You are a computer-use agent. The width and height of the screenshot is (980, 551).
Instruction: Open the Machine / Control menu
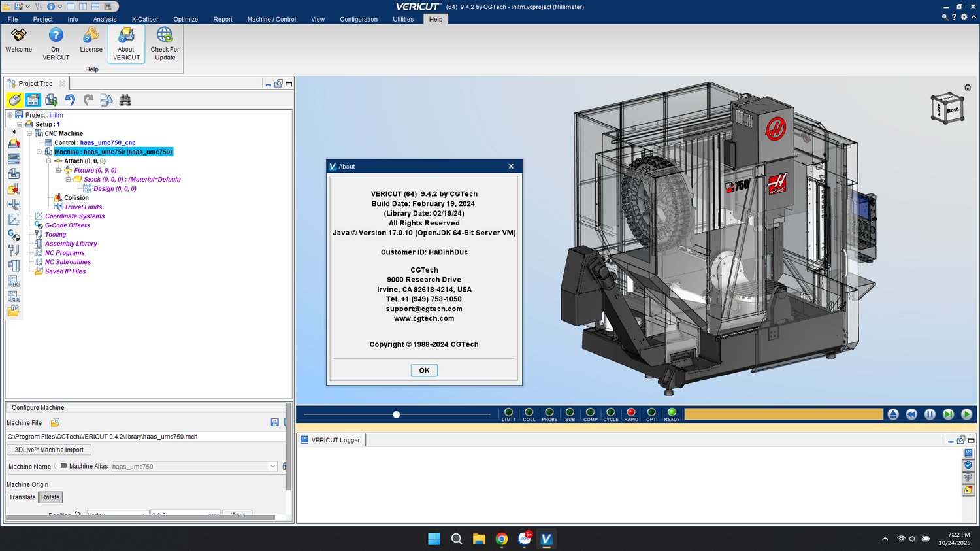271,19
